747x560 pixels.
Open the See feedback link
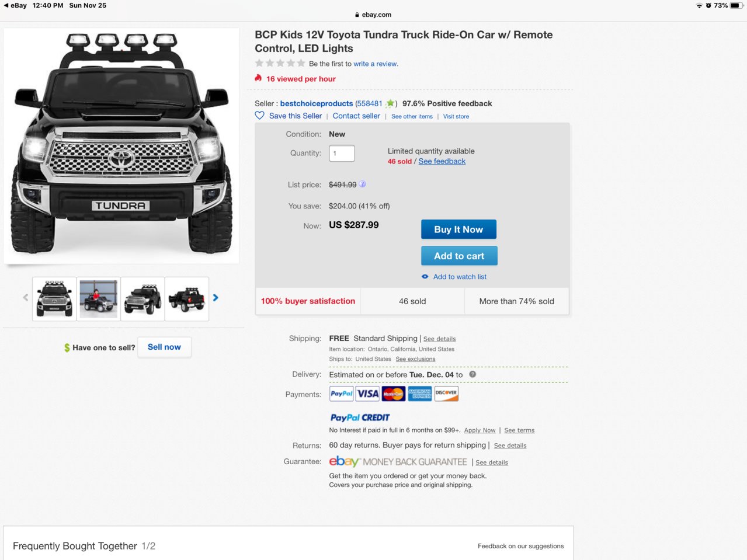click(442, 161)
